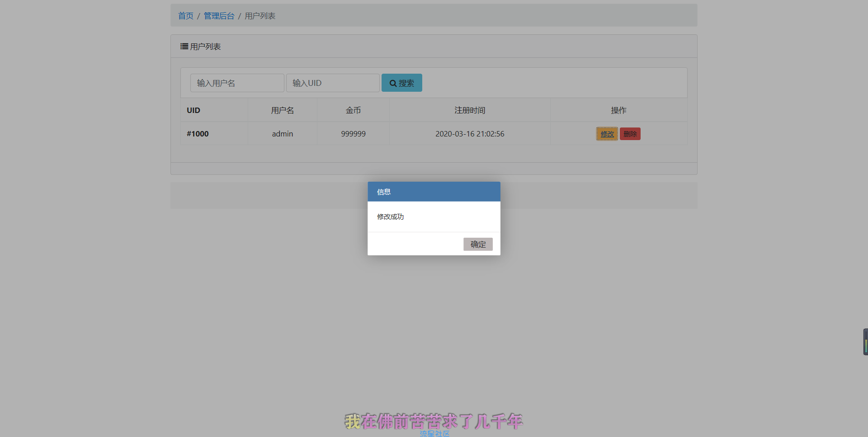The width and height of the screenshot is (868, 437).
Task: Click the 修改成功 message text
Action: 391,217
